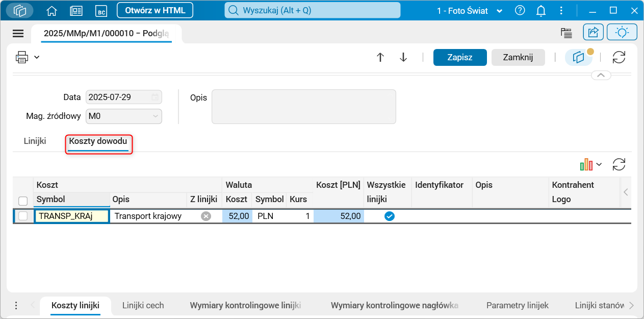The image size is (644, 319).
Task: Select the 2025/MMp/M1/000010 document tab
Action: click(x=107, y=33)
